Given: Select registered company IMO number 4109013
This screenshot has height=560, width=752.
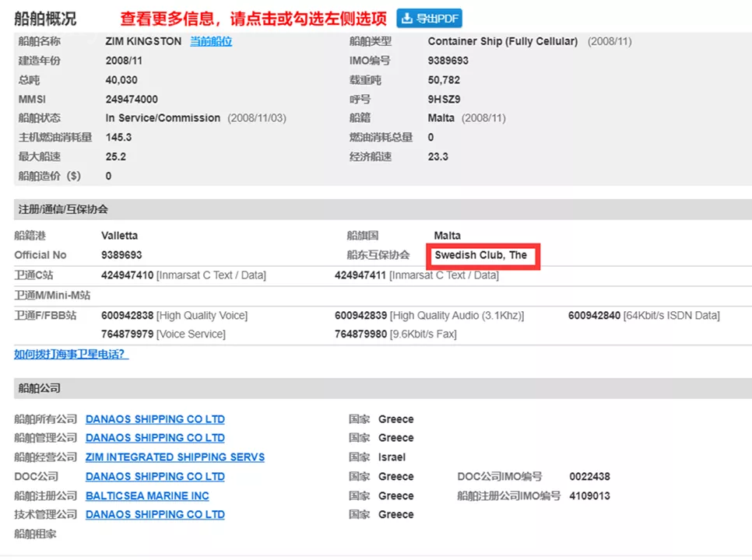Looking at the screenshot, I should point(589,495).
